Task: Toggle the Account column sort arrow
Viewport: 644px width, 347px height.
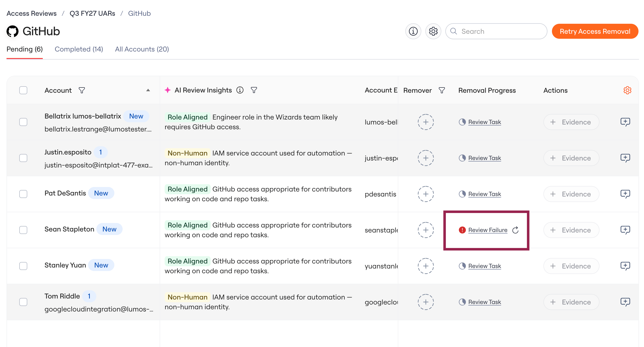Action: (148, 90)
